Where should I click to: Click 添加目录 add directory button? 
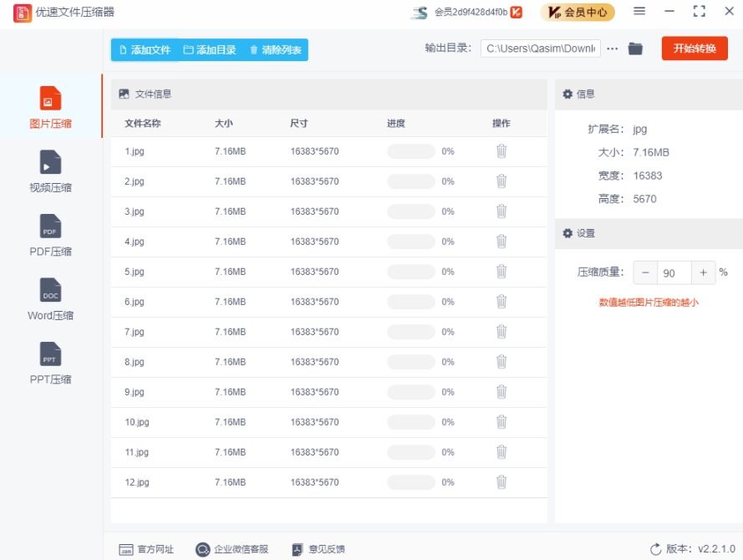pos(210,50)
